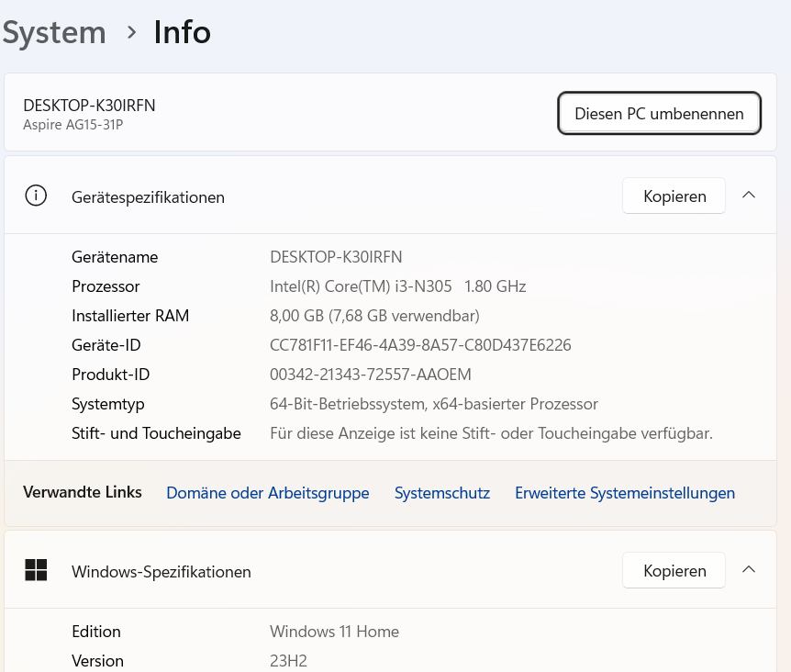Screen dimensions: 791x672
Task: Select the DESKTOP-K30IRFN header name
Action: 89,106
